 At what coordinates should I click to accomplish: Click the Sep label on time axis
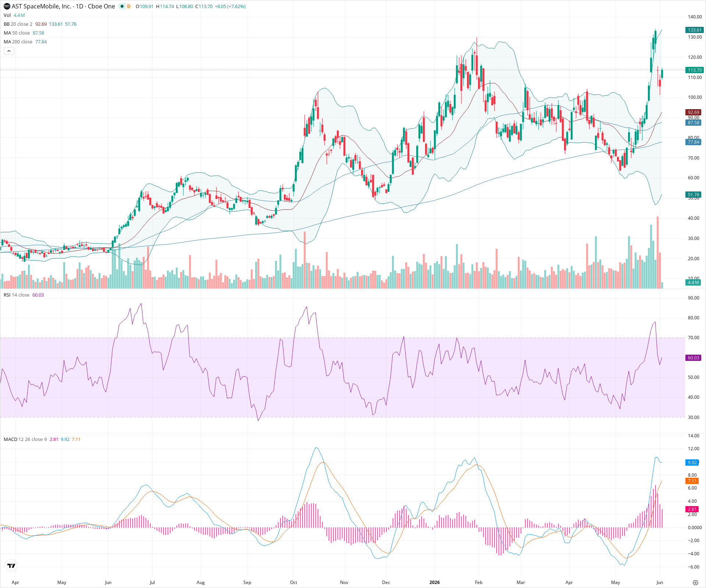[x=247, y=582]
